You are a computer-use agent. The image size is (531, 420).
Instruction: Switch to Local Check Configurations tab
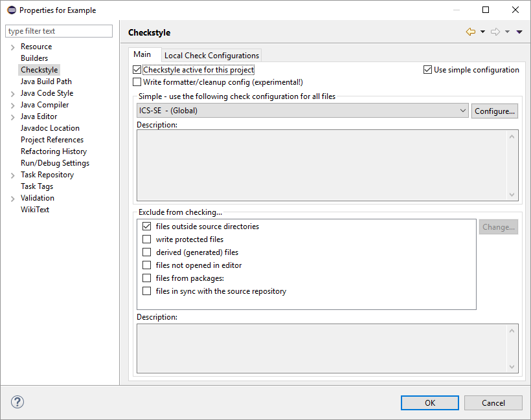click(212, 56)
